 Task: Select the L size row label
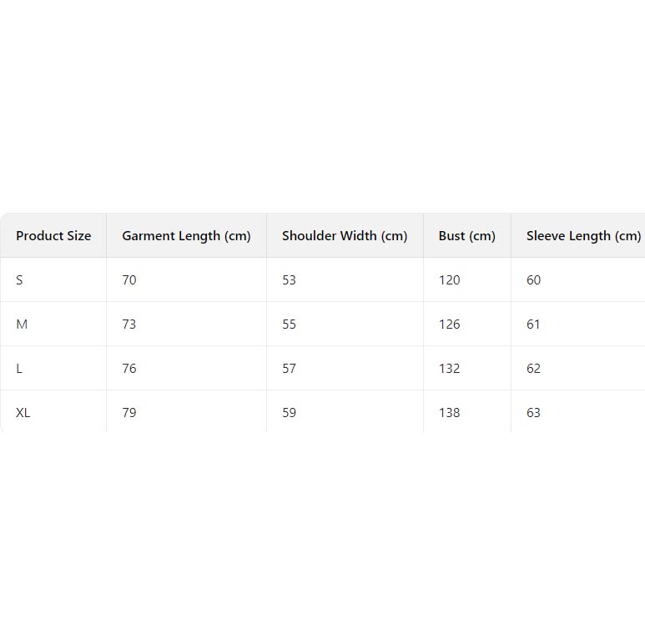[x=19, y=369]
